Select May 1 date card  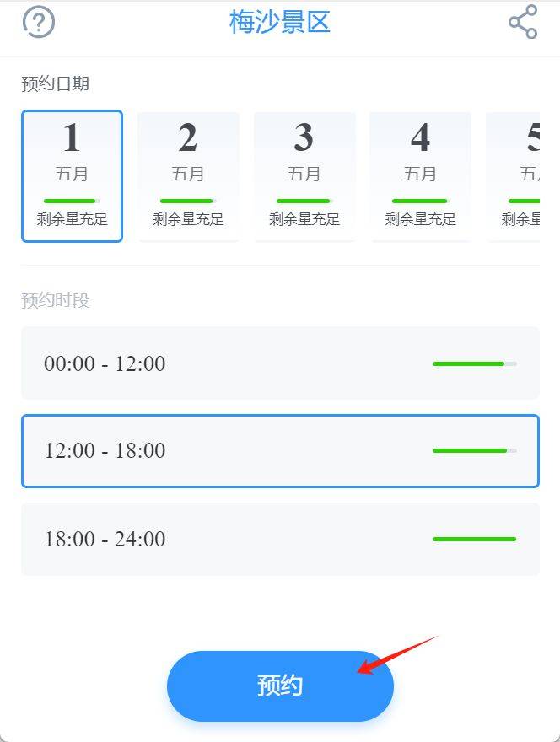click(72, 176)
